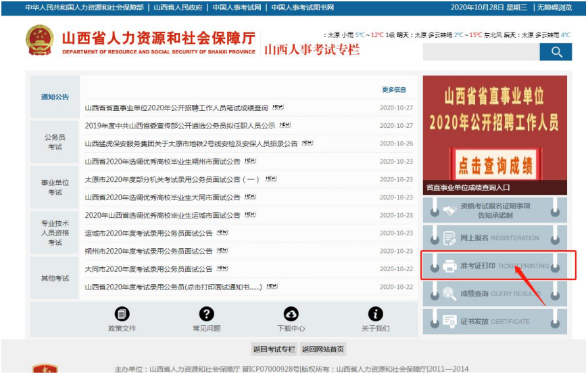Open the 常见问题 question mark icon
Screen dimensions: 588x374
coord(206,314)
